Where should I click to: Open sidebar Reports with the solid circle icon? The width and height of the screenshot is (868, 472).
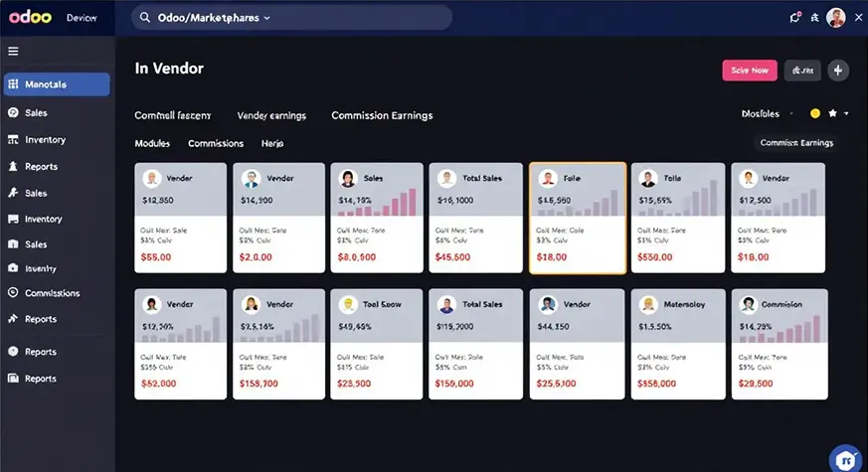tap(33, 352)
